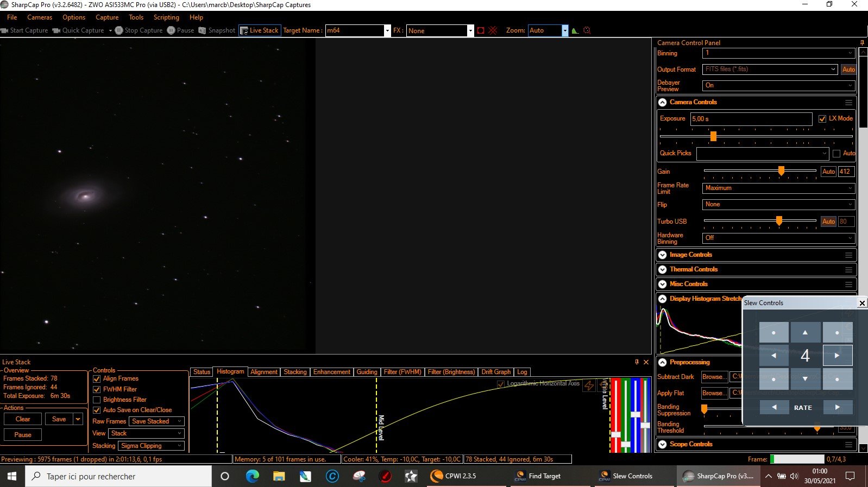
Task: Enable Auto for Quick Picks
Action: pyautogui.click(x=836, y=154)
